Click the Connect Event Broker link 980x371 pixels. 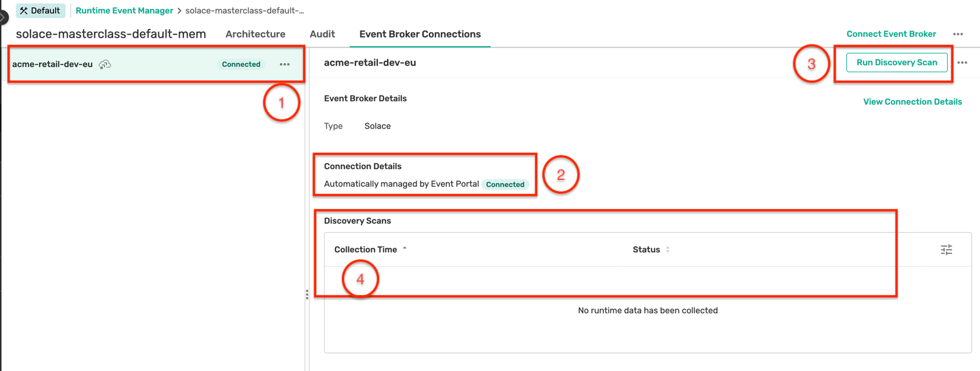click(x=891, y=34)
